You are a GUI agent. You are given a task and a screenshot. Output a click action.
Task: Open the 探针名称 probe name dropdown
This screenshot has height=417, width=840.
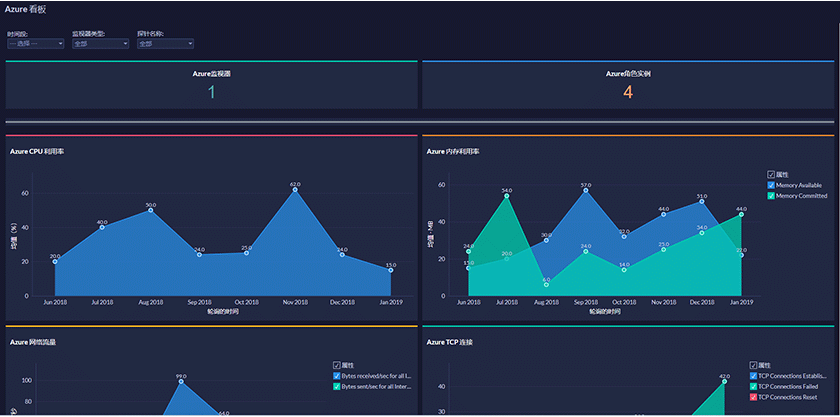click(166, 44)
